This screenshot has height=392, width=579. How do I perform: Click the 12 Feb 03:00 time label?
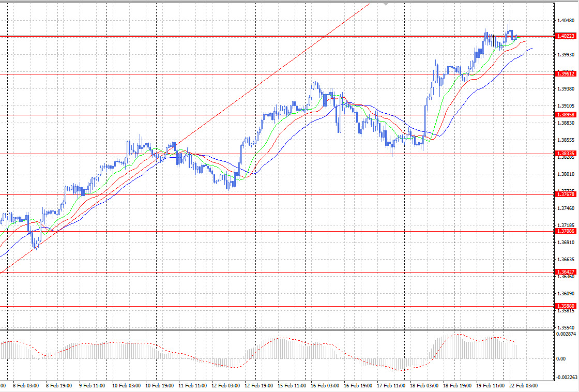(225, 386)
